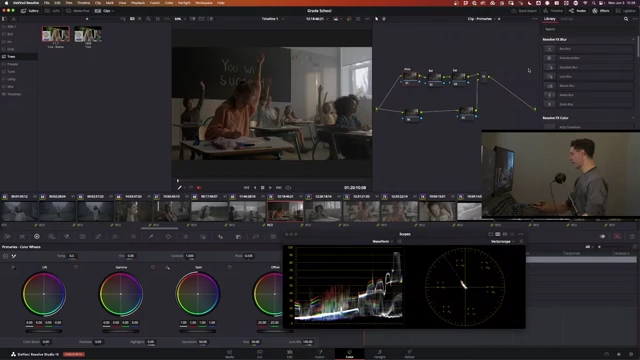Click the viewer play forward button

point(270,188)
